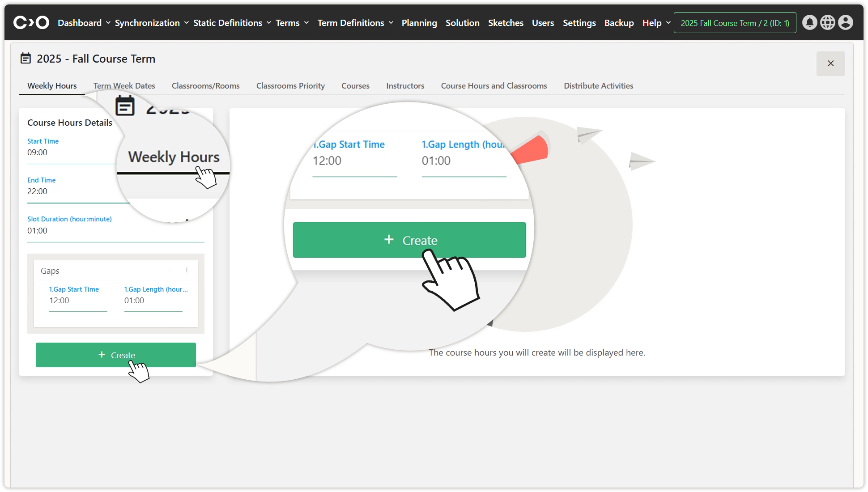Expand the Synchronization menu

click(152, 23)
